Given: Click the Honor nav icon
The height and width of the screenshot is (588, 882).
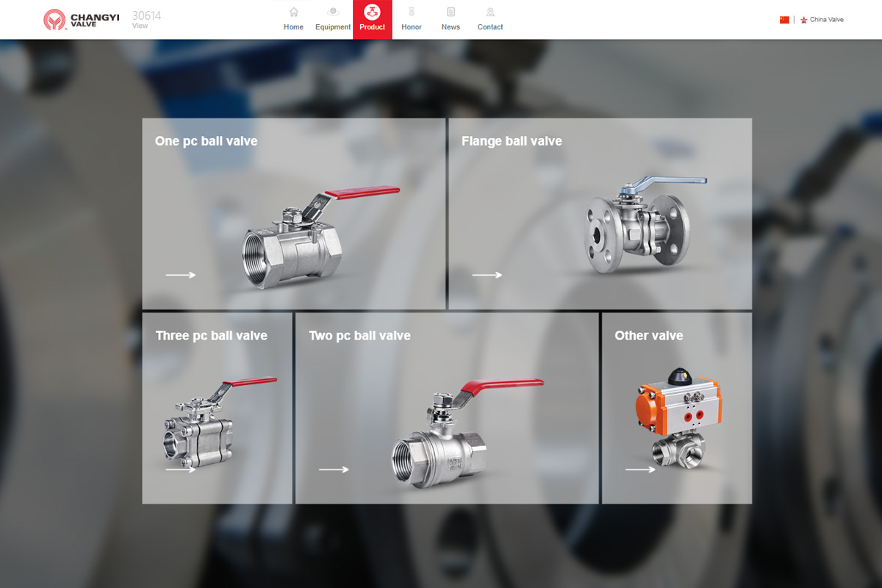Looking at the screenshot, I should point(412,12).
